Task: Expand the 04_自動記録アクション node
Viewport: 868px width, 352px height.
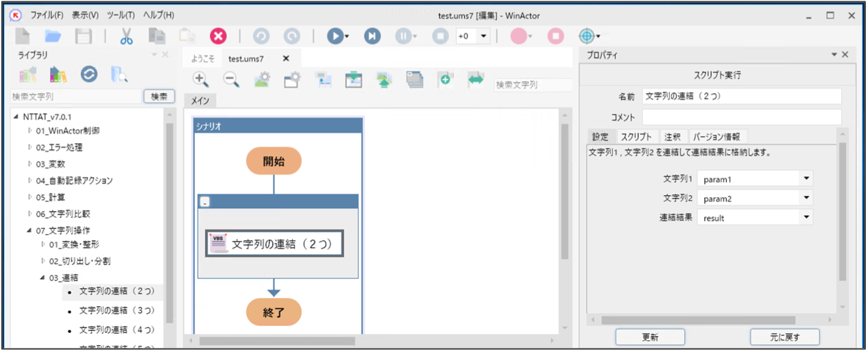Action: coord(29,181)
